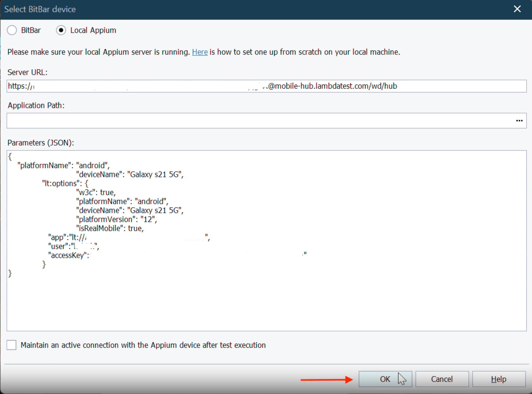Click the Cancel button

(x=442, y=379)
